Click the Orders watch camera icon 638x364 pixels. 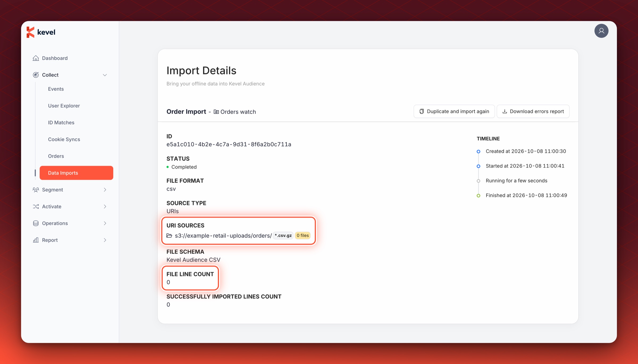coord(216,112)
